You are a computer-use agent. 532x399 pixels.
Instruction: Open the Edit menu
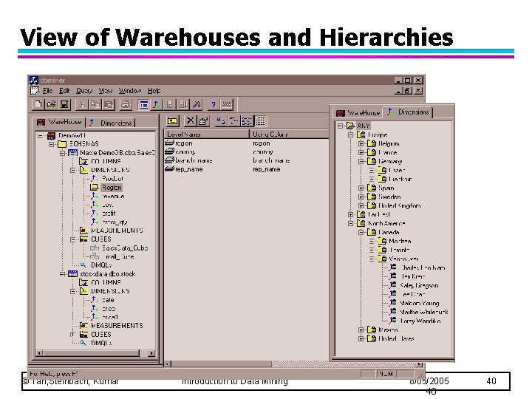point(64,91)
